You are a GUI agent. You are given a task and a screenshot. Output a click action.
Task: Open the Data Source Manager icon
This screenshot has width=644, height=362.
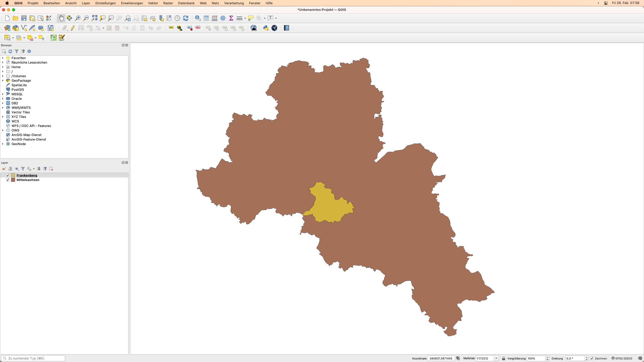(x=7, y=28)
